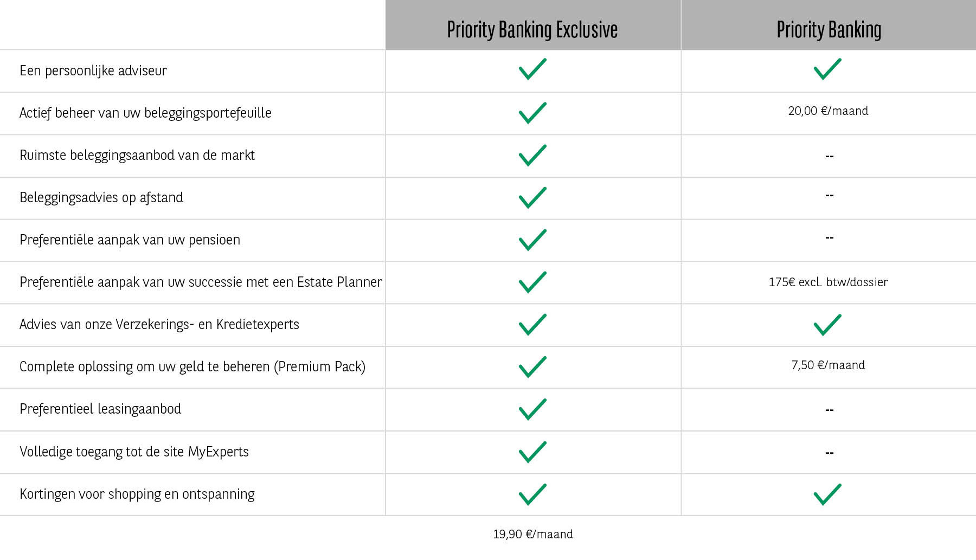The height and width of the screenshot is (560, 976).
Task: Click Priority Banking checkmark for Verzekerings- en Kredietexperts
Action: click(x=827, y=325)
